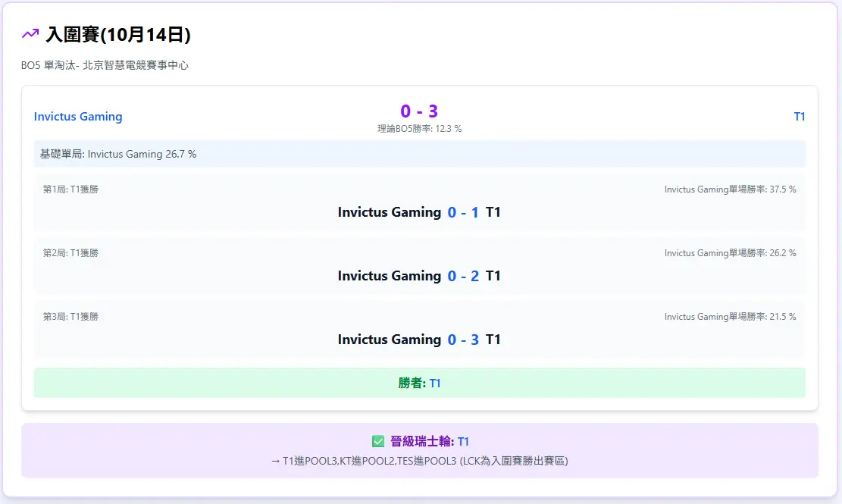Click the 0 - 2 game score

[463, 276]
